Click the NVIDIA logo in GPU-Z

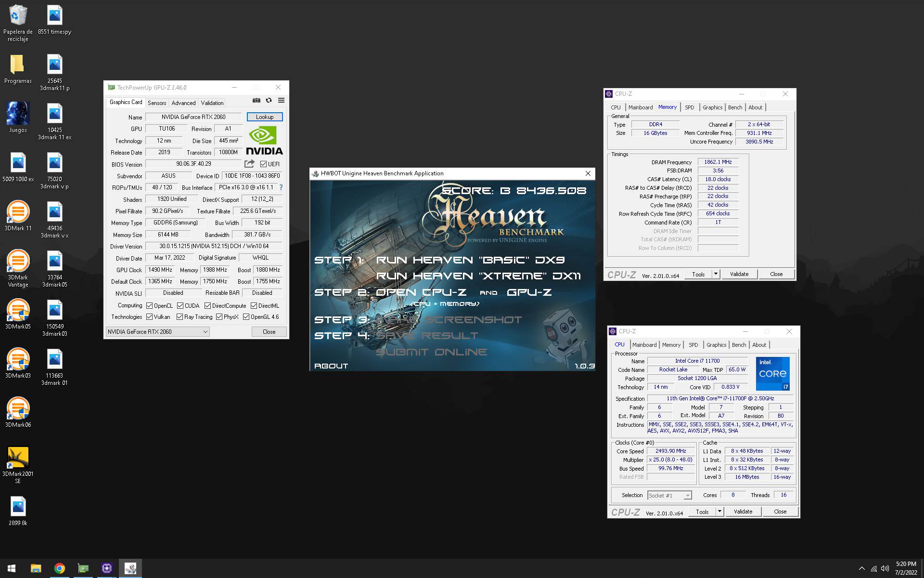tap(264, 140)
